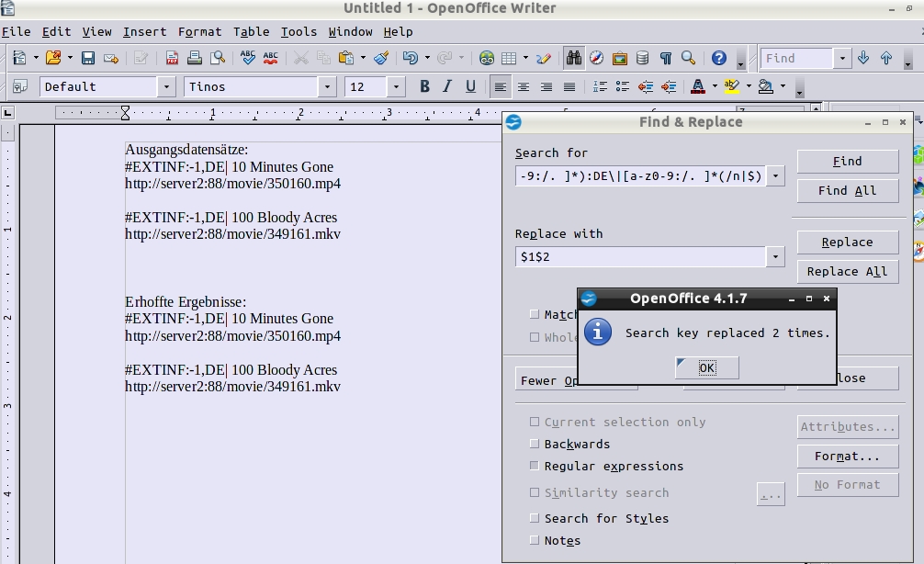Run Spelling and Grammar check icon

[247, 58]
